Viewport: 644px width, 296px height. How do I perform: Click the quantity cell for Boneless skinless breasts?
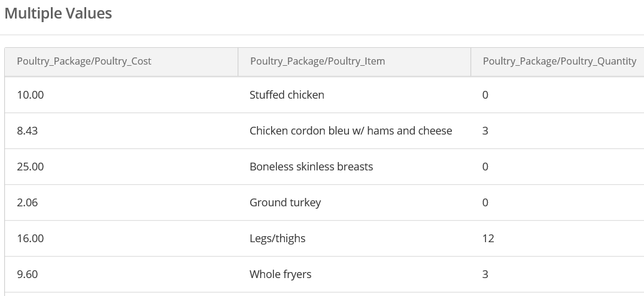(x=485, y=166)
